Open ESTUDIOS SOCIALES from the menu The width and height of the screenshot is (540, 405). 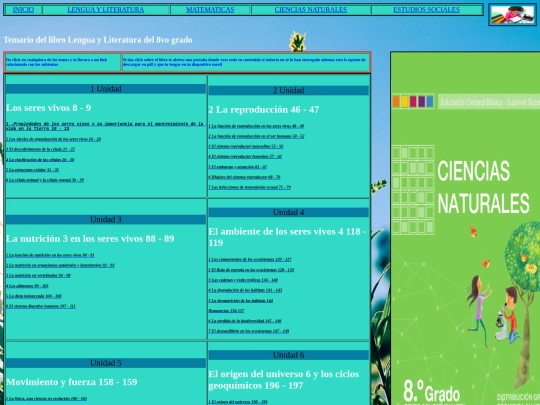click(426, 10)
